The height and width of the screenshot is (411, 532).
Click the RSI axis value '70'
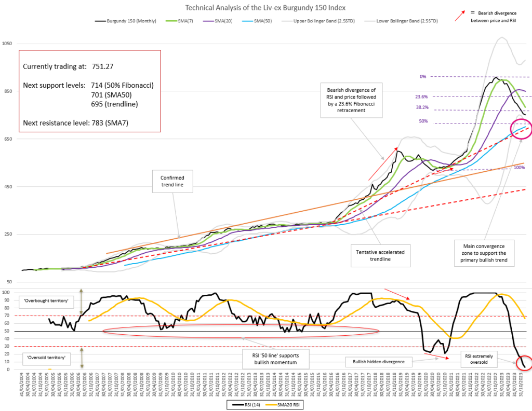click(x=6, y=316)
